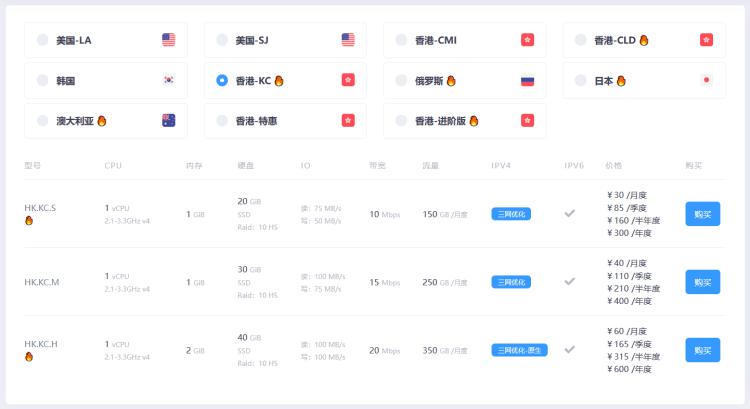
Task: Click the ¥60 /月度 price
Action: click(627, 332)
